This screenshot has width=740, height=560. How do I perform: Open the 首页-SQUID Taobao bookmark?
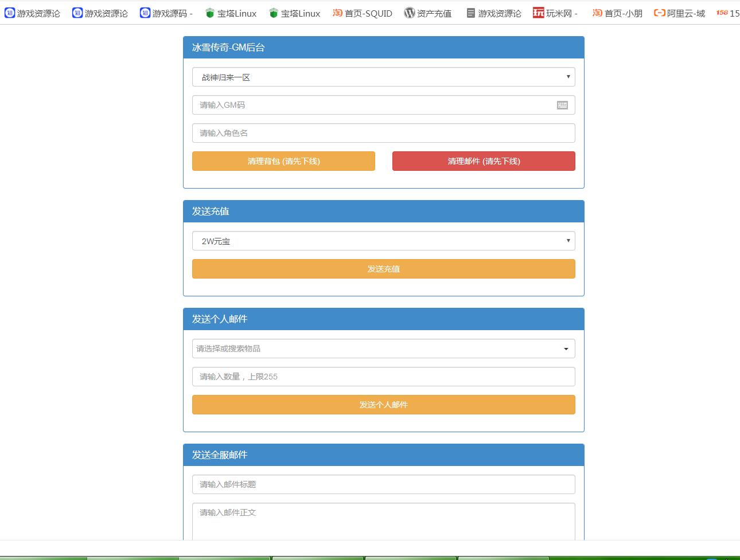363,13
